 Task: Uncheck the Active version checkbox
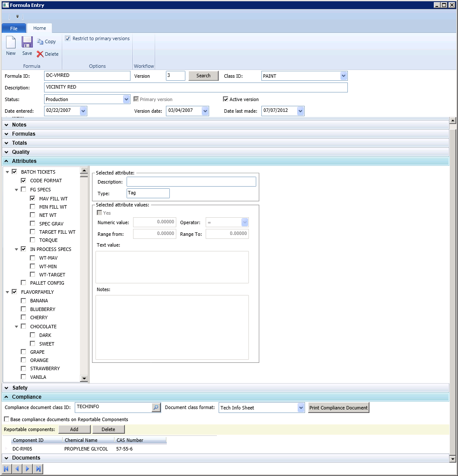tap(226, 99)
